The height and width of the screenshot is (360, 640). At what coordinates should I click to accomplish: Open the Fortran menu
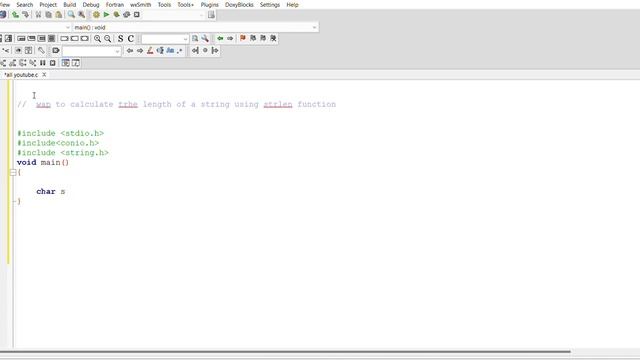[x=115, y=4]
